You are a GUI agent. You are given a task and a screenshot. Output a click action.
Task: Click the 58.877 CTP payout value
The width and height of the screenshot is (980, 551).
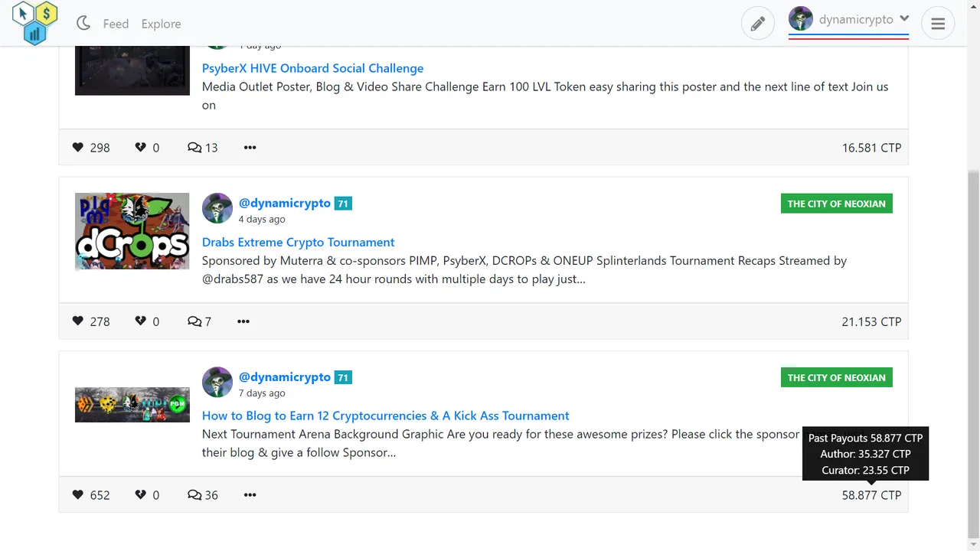click(871, 495)
